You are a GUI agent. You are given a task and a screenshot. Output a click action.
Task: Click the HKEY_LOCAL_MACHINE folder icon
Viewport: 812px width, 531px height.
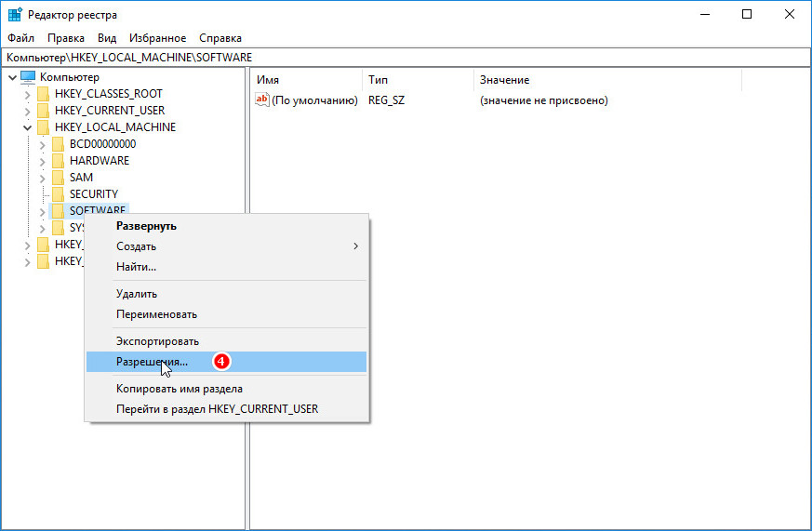[x=44, y=127]
